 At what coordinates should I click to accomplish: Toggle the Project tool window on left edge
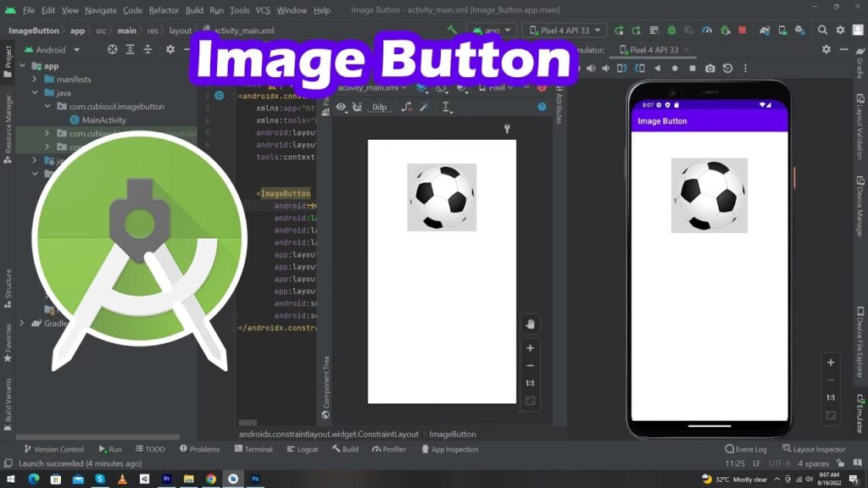pos(8,58)
